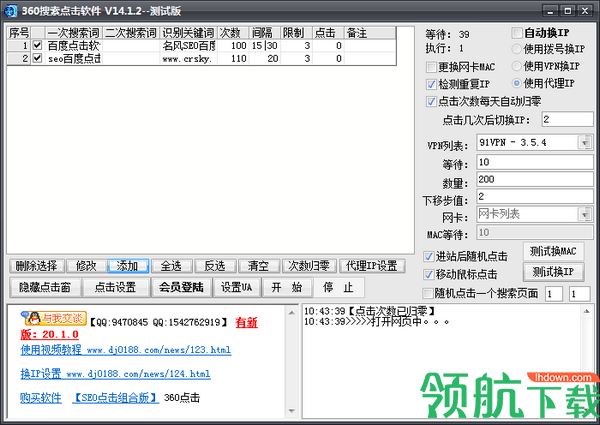This screenshot has width=600, height=425.
Task: Toggle checkbox for row 1 百度点击软
Action: pos(37,46)
